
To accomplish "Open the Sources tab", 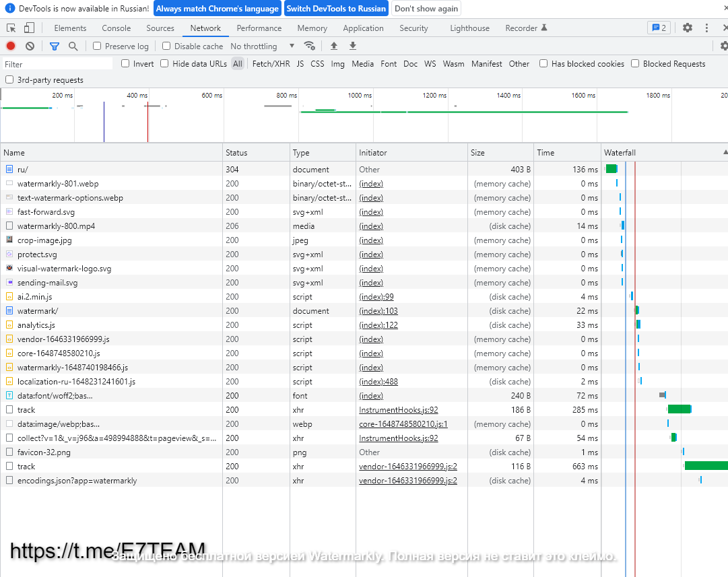I will (x=160, y=28).
